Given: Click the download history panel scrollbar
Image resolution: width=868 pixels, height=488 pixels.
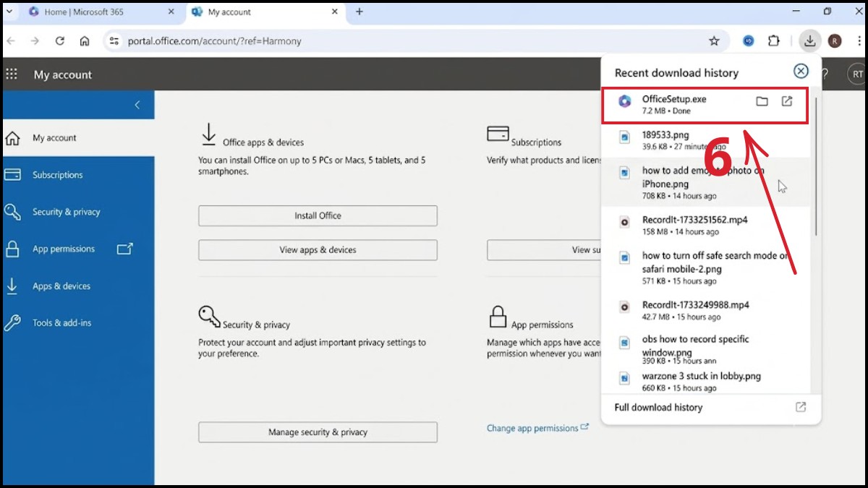Looking at the screenshot, I should pyautogui.click(x=816, y=165).
